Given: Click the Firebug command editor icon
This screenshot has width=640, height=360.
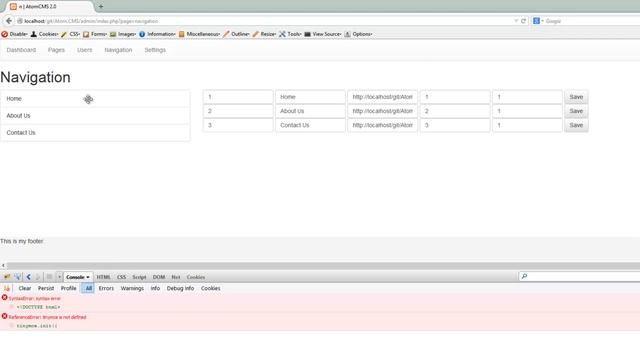Looking at the screenshot, I should click(49, 277).
